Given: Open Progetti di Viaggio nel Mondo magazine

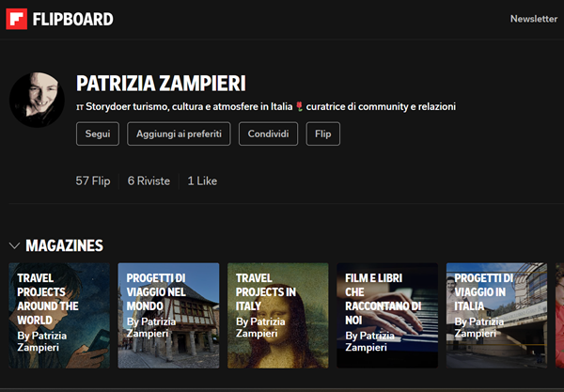Looking at the screenshot, I should tap(168, 316).
